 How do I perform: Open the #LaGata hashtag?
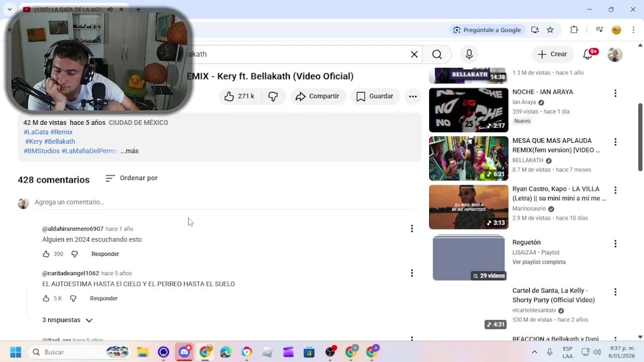(36, 132)
